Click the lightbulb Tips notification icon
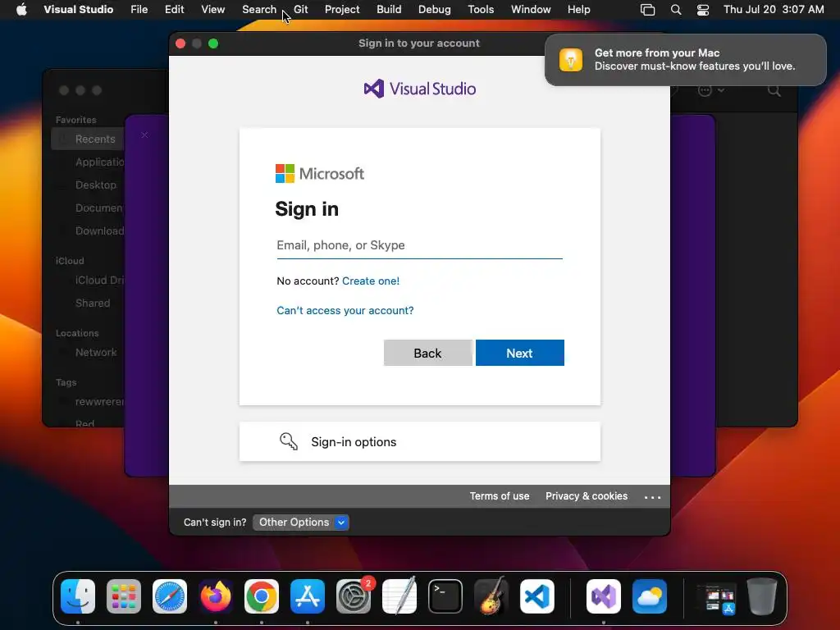This screenshot has width=840, height=630. pos(571,59)
